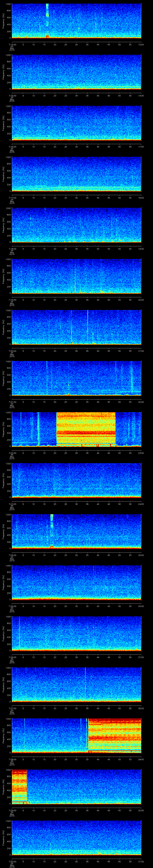Select the red noise block at end of 7:28 spectrogram
The height and width of the screenshot is (868, 153).
click(115, 735)
